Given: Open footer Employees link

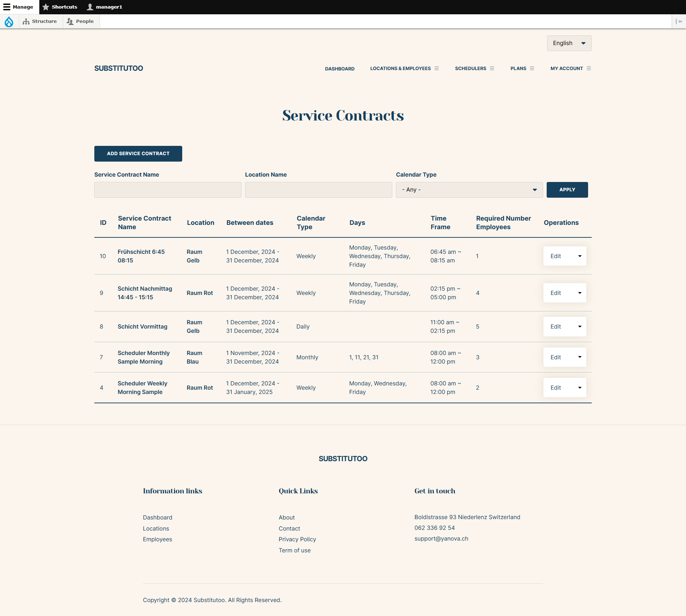Looking at the screenshot, I should tap(158, 539).
